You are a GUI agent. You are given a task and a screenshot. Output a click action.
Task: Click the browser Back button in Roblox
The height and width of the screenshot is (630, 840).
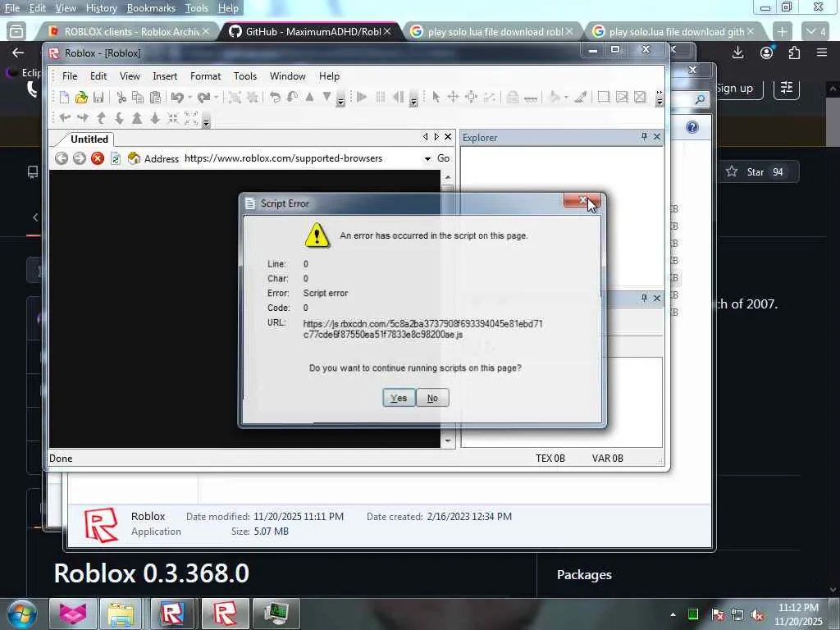click(62, 158)
